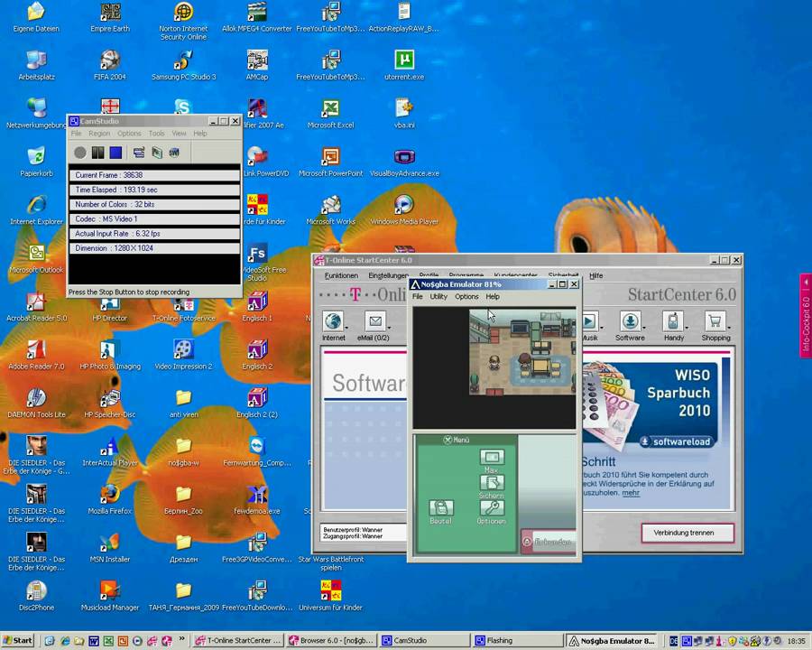Select the DAEMON Tools Lite desktop icon
The height and width of the screenshot is (650, 812).
(36, 403)
